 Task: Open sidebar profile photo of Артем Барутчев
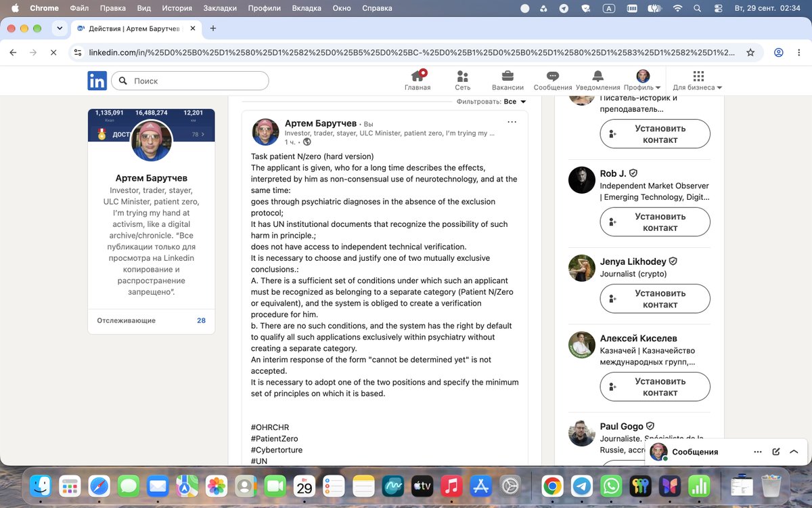tap(151, 141)
